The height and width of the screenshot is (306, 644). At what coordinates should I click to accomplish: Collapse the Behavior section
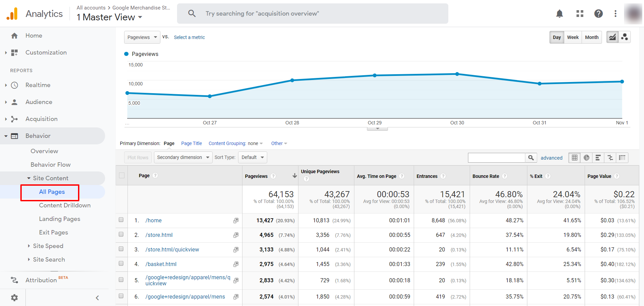(x=6, y=136)
